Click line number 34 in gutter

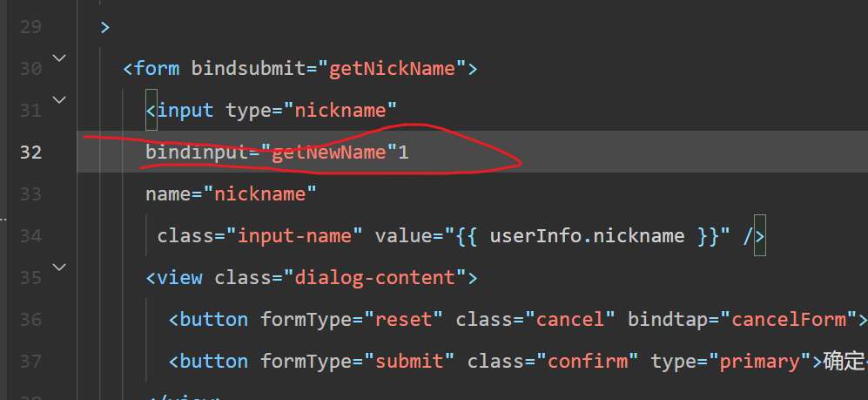tap(30, 236)
